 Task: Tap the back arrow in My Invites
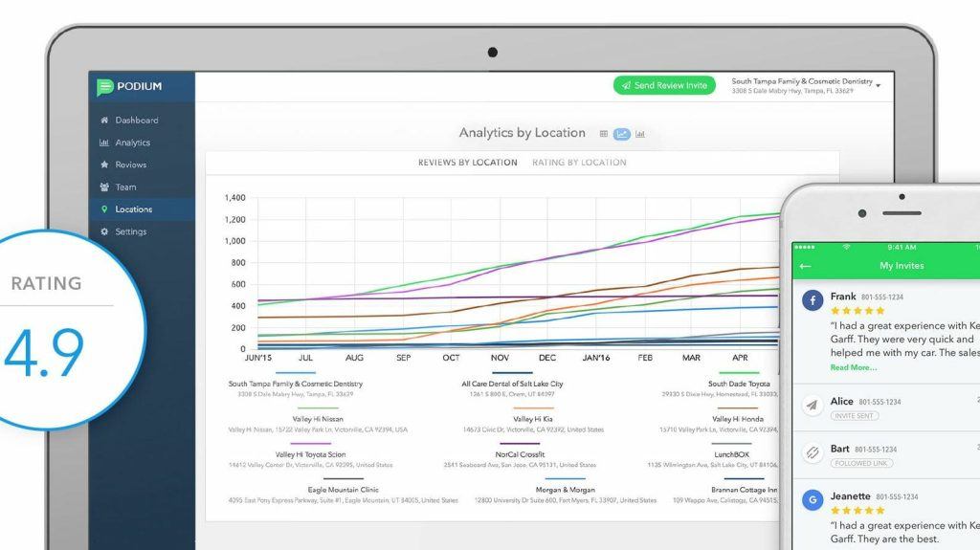click(805, 266)
